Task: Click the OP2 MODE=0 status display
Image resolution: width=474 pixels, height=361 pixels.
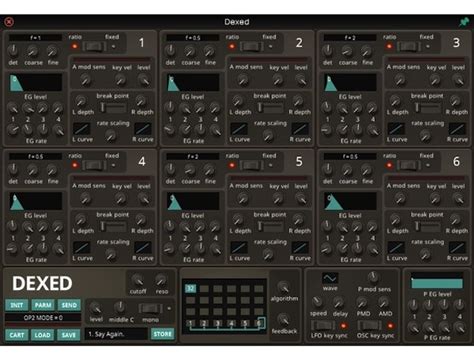Action: pos(43,318)
